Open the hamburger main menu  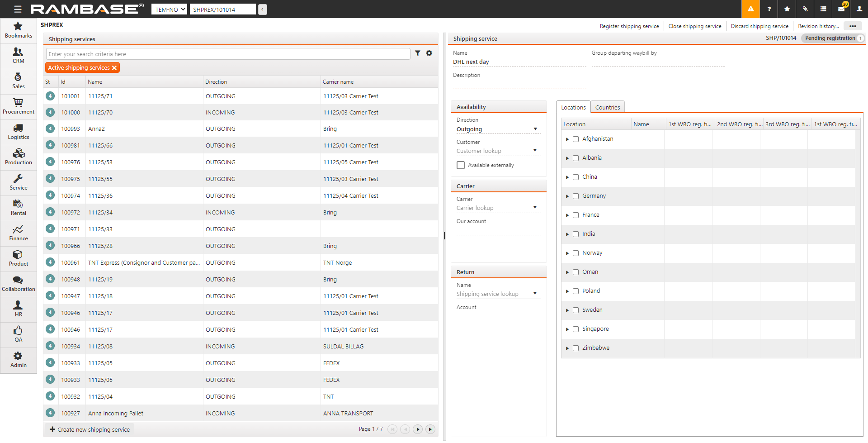(x=18, y=9)
